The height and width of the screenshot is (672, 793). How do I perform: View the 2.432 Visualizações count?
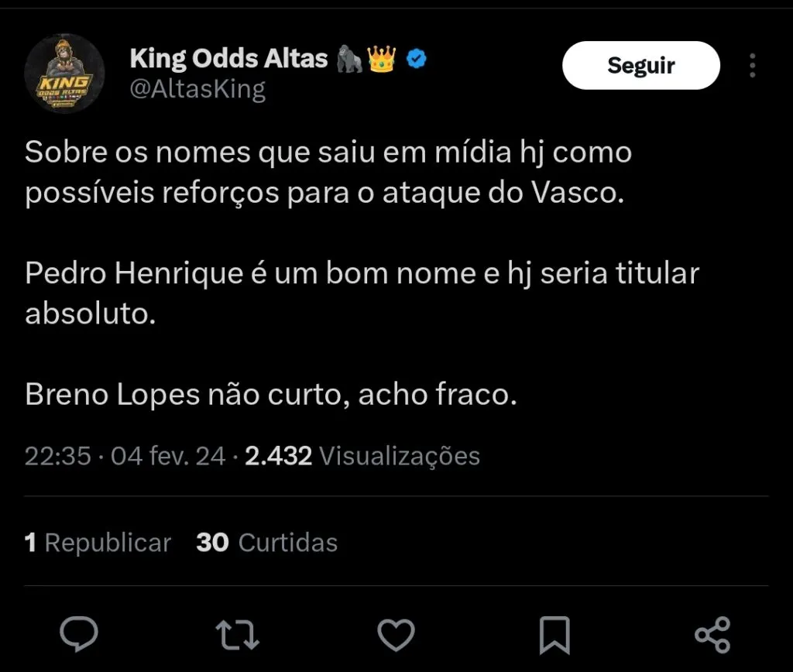coord(362,456)
